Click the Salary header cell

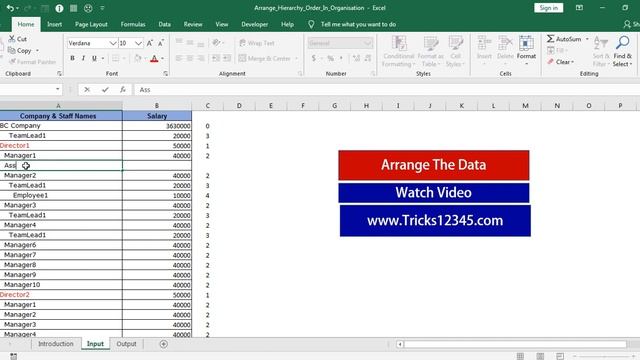[x=157, y=116]
